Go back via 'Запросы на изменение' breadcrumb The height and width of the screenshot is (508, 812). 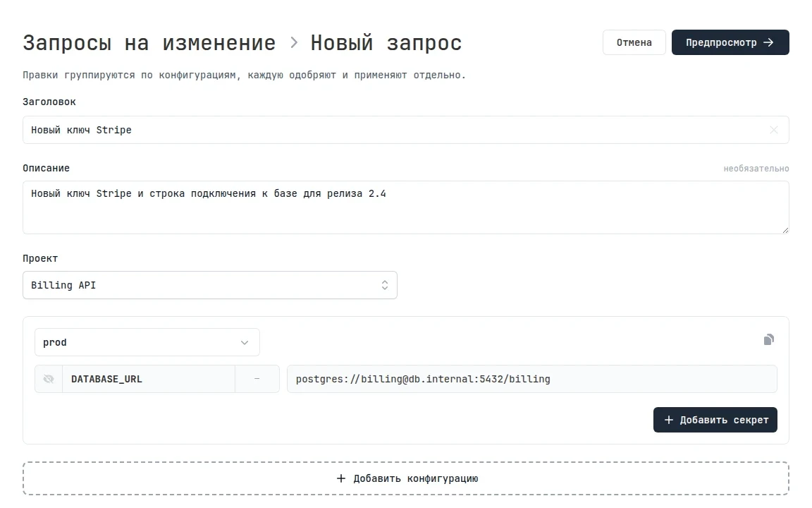149,43
